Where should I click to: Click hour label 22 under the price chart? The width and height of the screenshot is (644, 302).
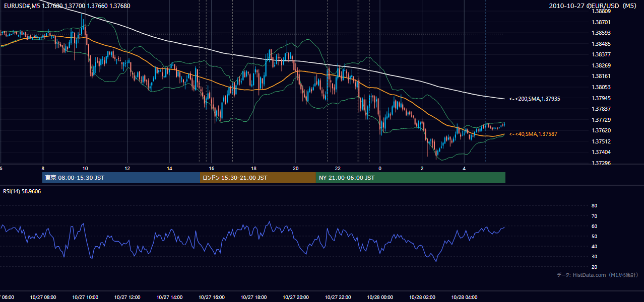coord(338,169)
